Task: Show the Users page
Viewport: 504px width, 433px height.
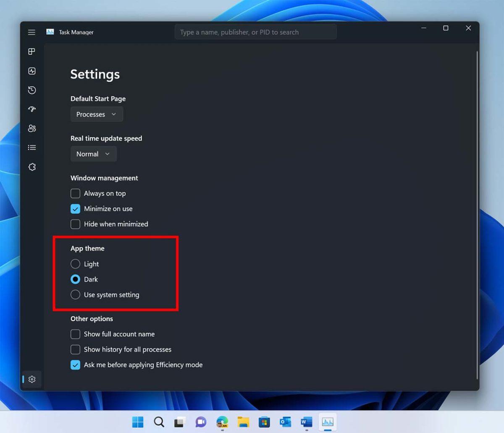Action: point(31,129)
